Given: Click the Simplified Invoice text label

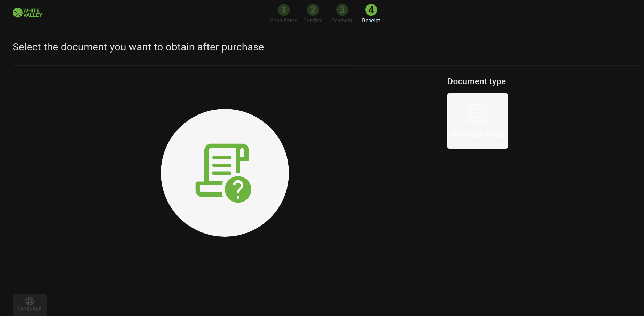Looking at the screenshot, I should pyautogui.click(x=477, y=135).
